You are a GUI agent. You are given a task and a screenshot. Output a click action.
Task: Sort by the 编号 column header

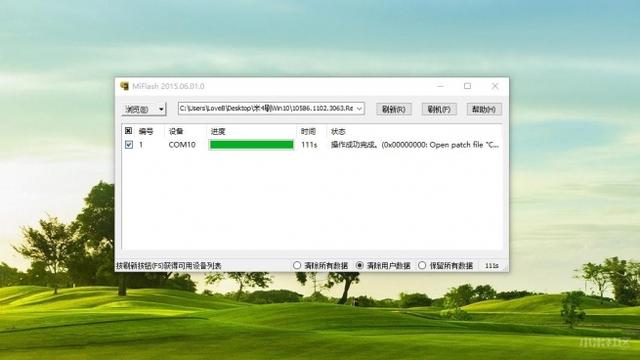coord(146,131)
